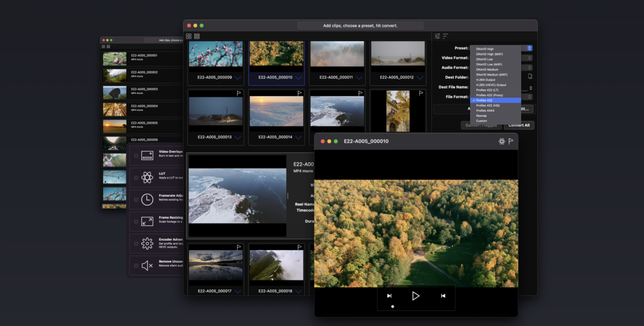Click the Remove Unused audio mute icon

coord(147,265)
